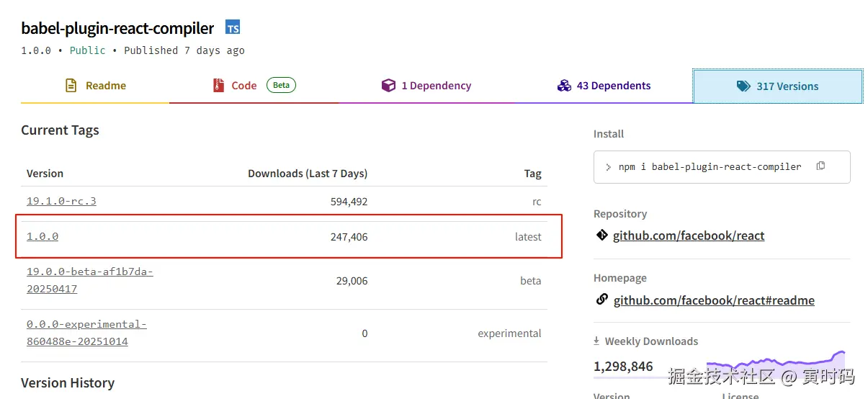
Task: Open version 19.1.0-rc.3 link
Action: point(61,201)
